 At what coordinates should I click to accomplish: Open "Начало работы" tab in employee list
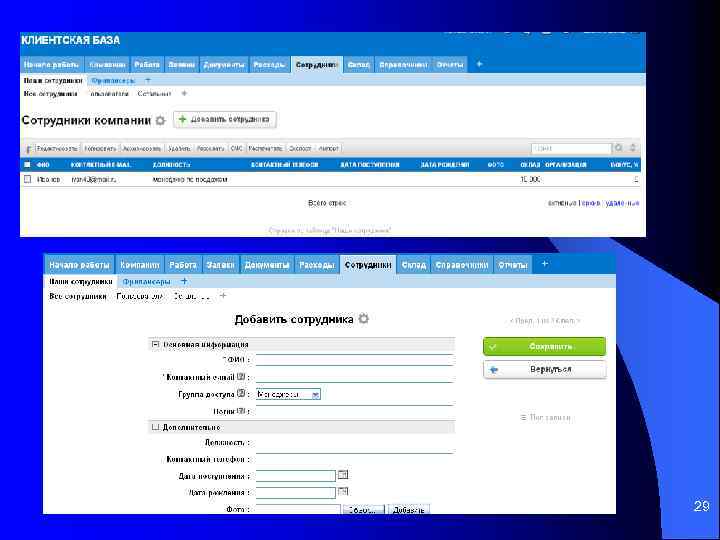[x=52, y=65]
